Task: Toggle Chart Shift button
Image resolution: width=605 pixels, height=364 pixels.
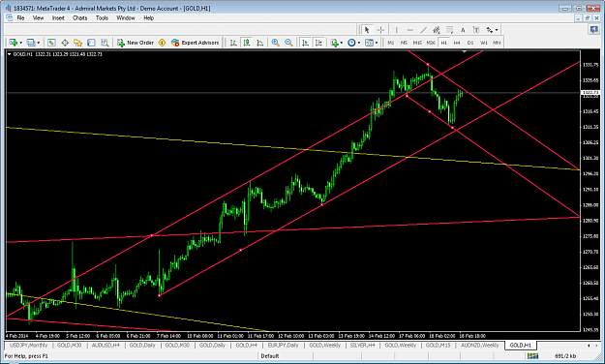Action: (x=318, y=43)
